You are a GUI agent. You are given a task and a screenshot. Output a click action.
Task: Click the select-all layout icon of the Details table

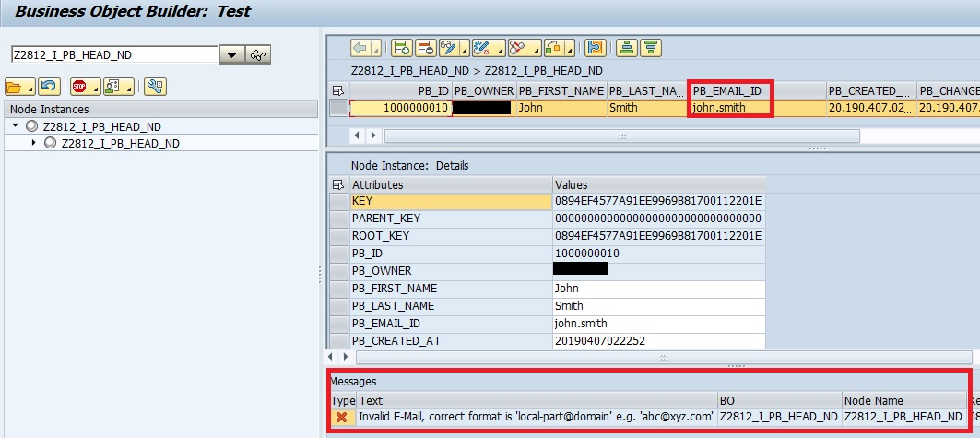(338, 184)
